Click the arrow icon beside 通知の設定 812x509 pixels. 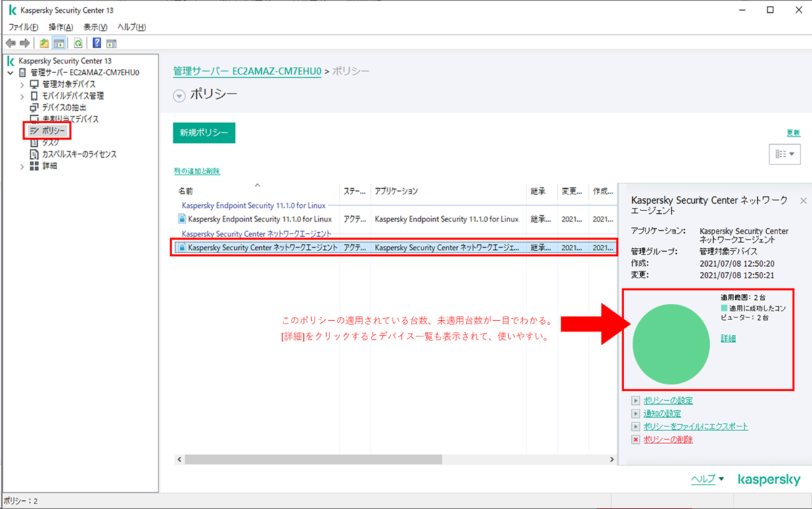635,414
